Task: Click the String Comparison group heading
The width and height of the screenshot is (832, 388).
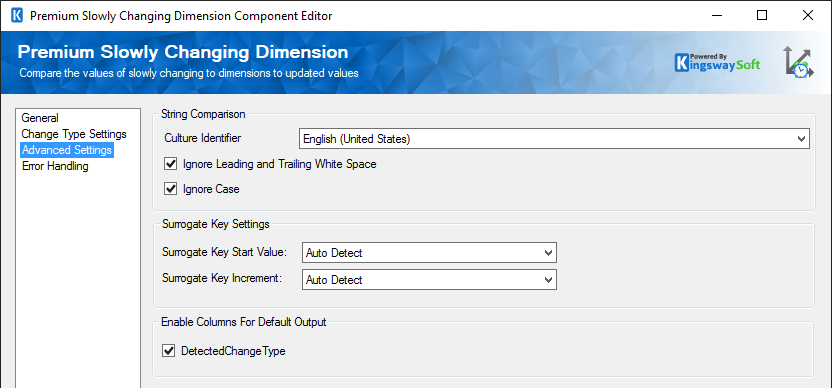Action: pos(203,114)
